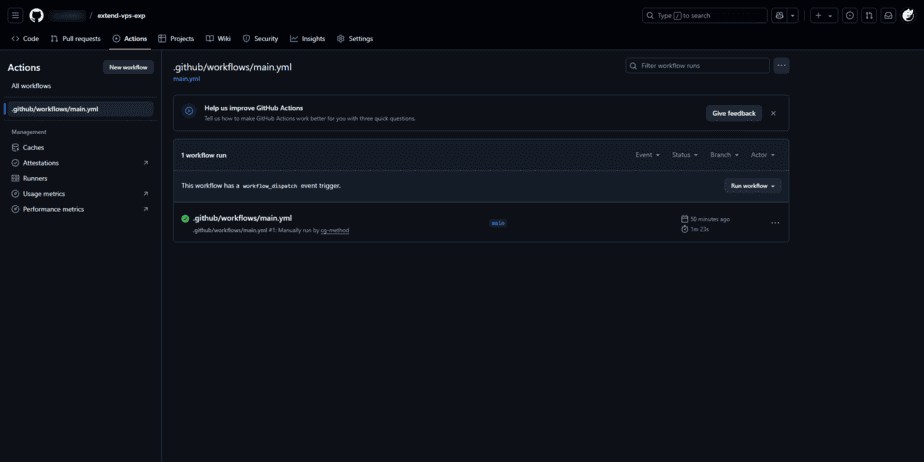Switch to the Security tab

click(260, 39)
